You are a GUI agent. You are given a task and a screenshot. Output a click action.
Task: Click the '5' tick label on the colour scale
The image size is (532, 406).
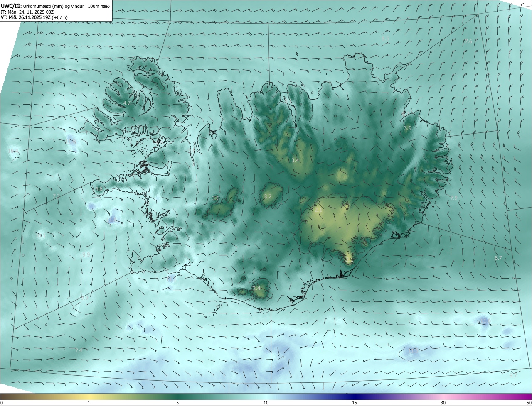click(177, 403)
